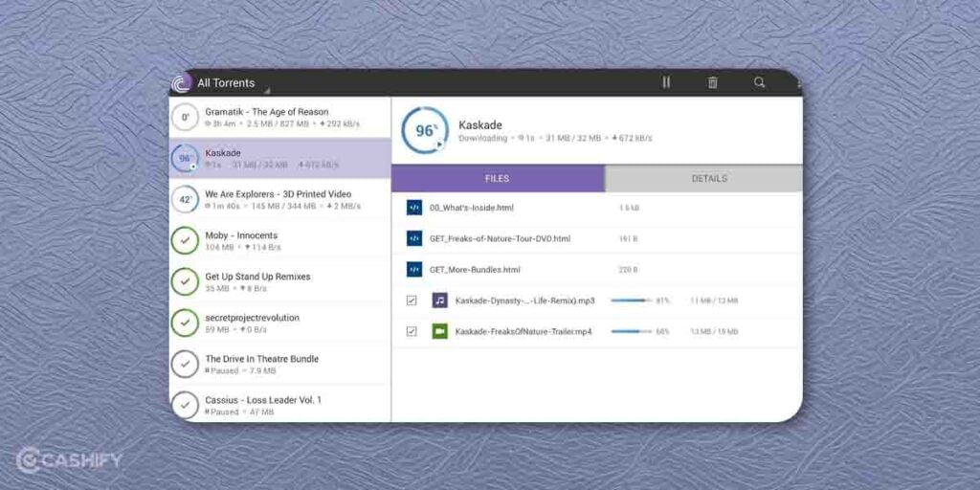Click the HTML icon of 00_What's-Inside.html
This screenshot has width=980, height=490.
[414, 208]
